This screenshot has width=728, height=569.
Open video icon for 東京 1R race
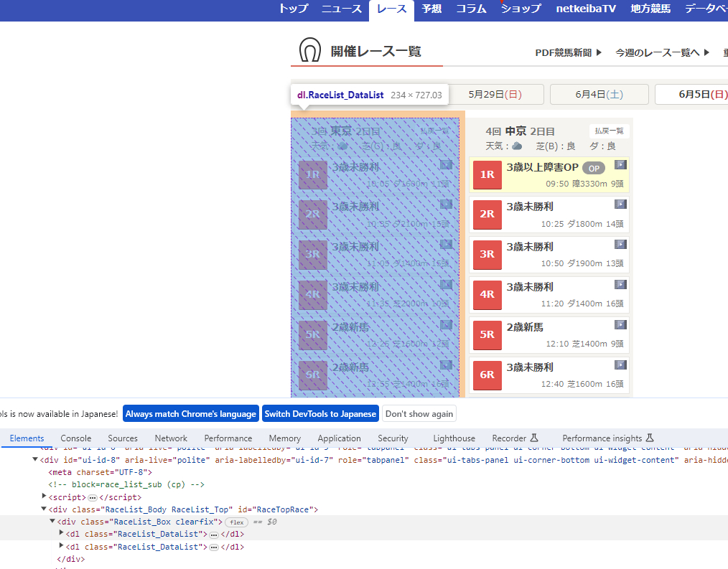(446, 165)
